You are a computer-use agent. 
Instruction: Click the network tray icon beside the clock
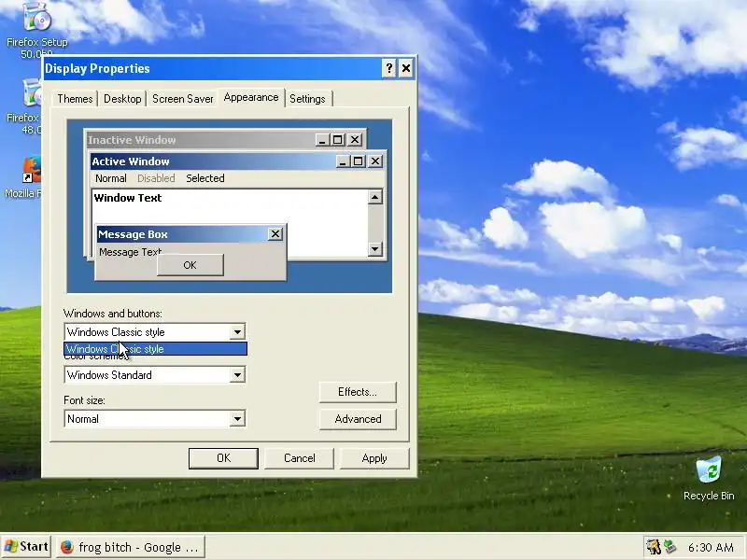click(669, 547)
